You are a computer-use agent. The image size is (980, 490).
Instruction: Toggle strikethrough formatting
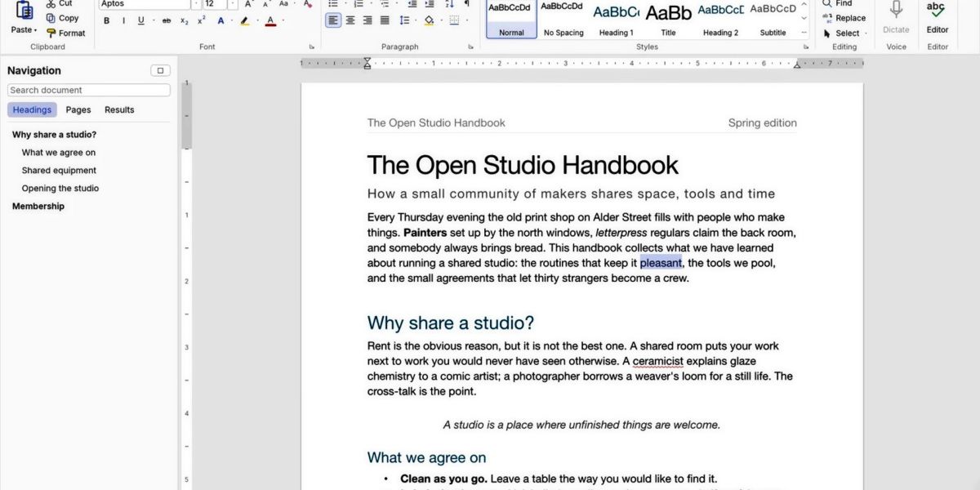point(167,20)
